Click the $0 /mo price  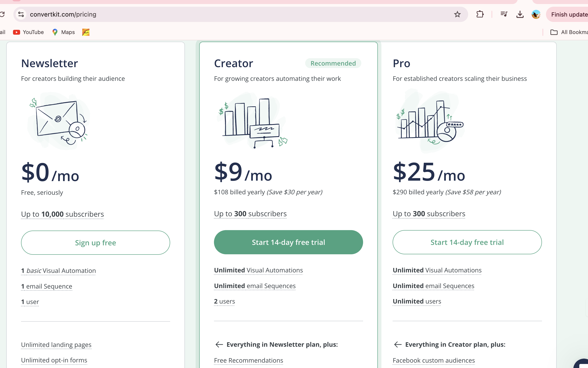click(50, 172)
